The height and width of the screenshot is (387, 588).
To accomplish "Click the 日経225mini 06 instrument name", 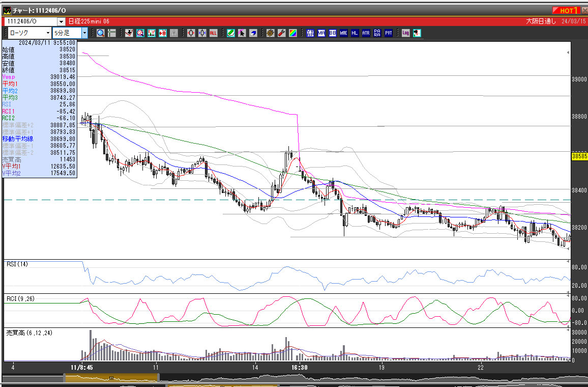I will click(89, 21).
